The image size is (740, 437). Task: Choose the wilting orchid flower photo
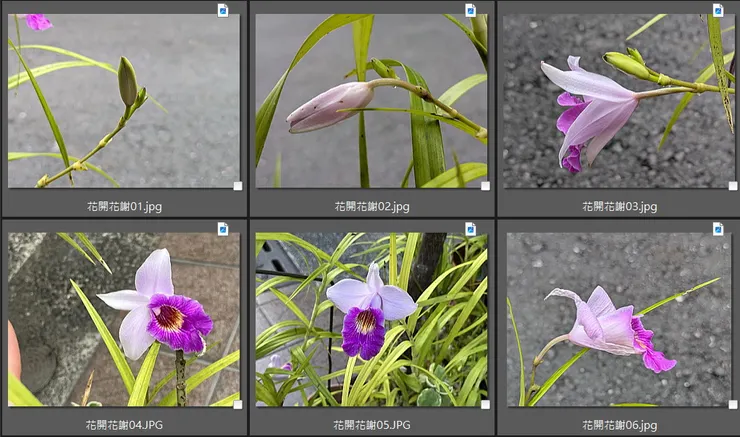(x=618, y=319)
